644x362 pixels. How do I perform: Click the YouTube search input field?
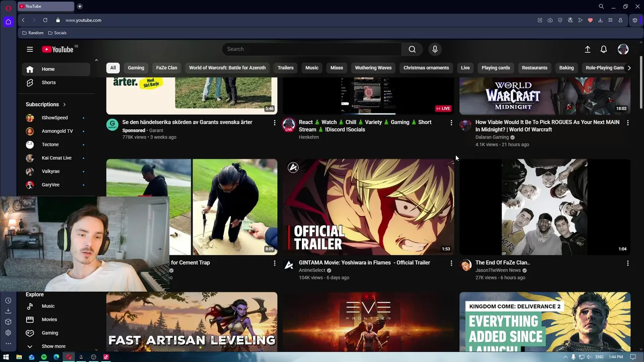click(x=312, y=49)
